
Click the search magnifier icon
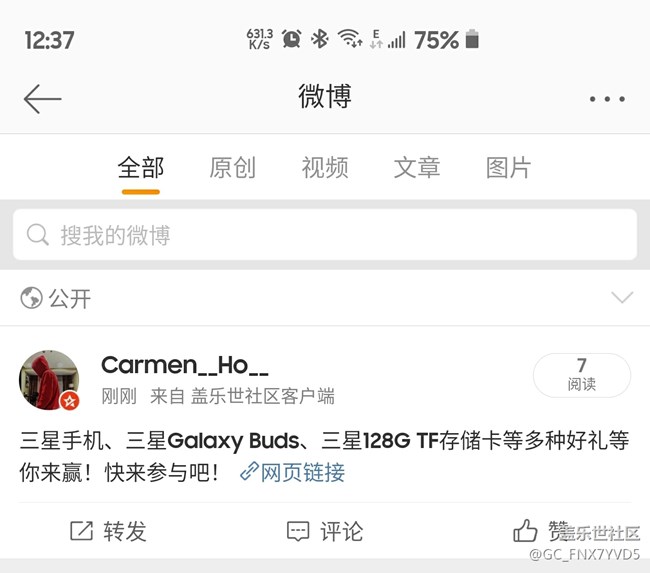coord(38,235)
